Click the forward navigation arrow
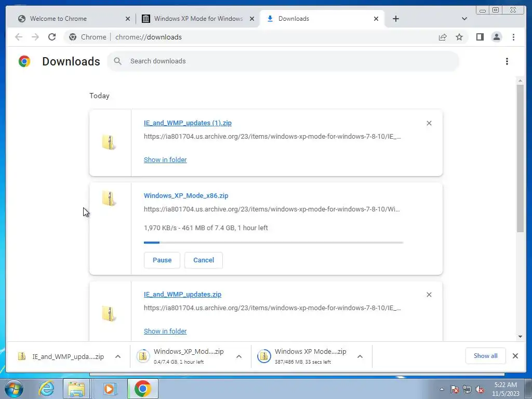 [35, 37]
